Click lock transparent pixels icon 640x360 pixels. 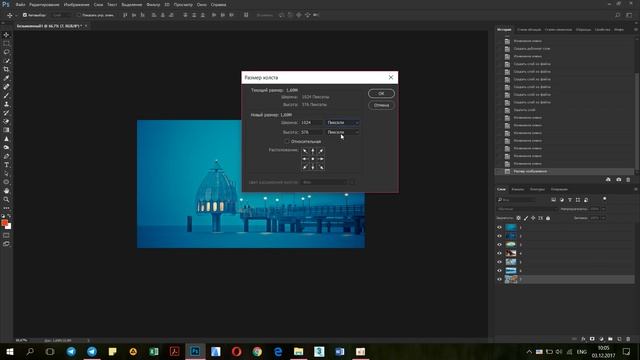(518, 218)
